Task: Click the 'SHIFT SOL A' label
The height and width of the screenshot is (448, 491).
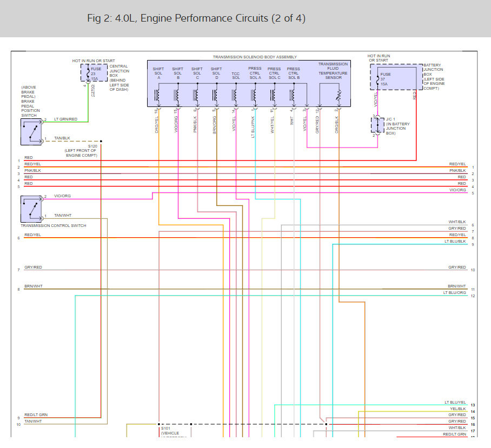Action: pos(158,73)
